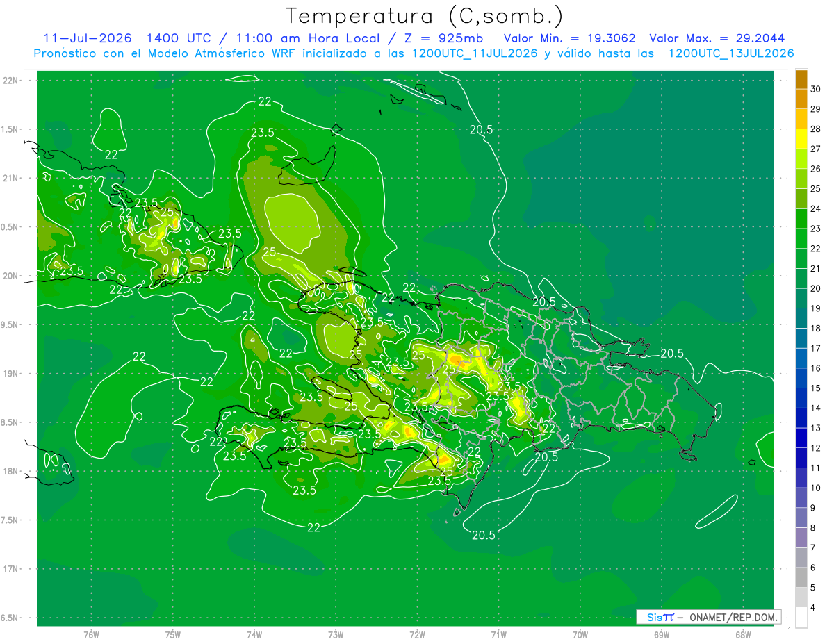Click legend white swatch below 4
The width and height of the screenshot is (834, 644).
click(801, 618)
